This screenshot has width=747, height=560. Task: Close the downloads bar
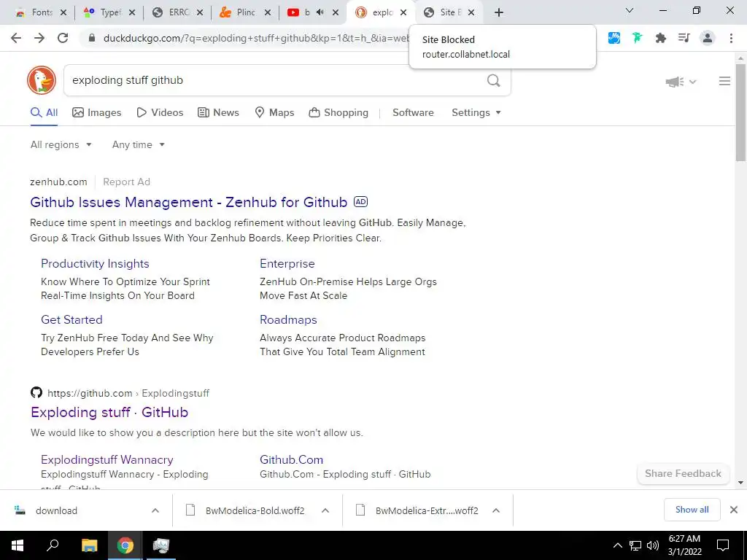[x=734, y=510]
